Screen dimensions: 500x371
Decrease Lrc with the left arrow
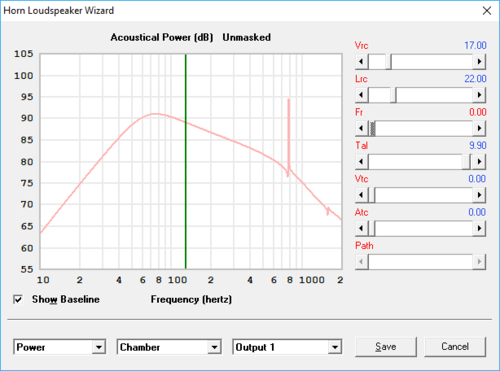[361, 95]
